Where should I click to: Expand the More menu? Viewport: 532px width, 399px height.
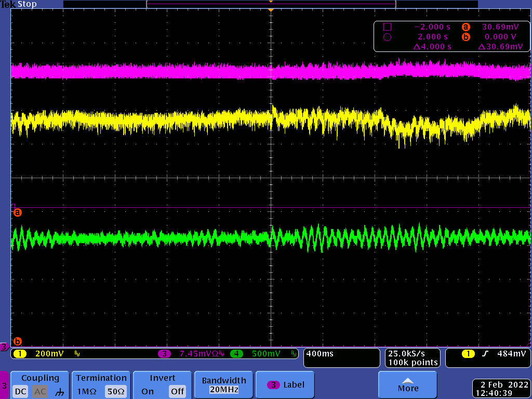click(x=407, y=384)
